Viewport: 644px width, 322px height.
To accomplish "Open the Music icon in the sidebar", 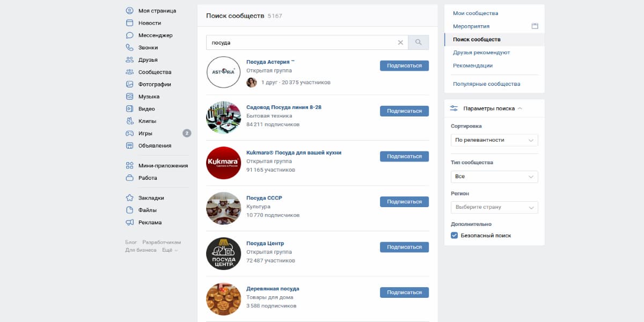I will [129, 97].
